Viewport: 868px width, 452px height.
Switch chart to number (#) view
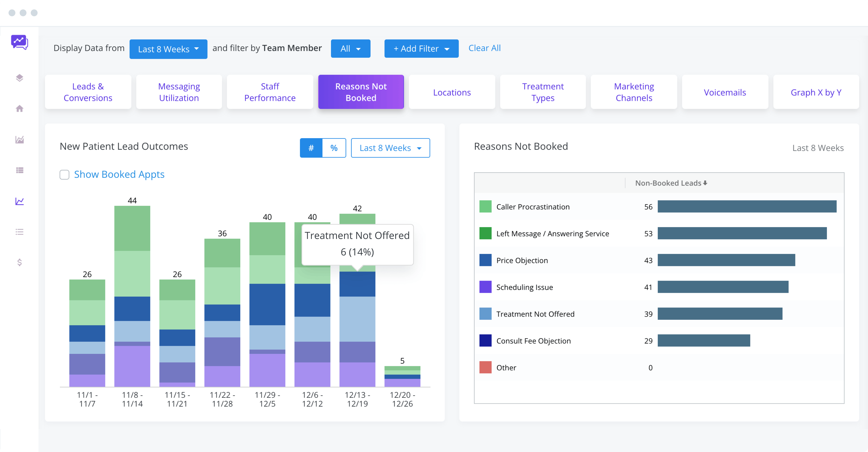click(311, 148)
